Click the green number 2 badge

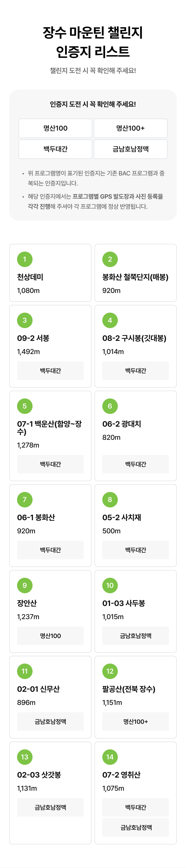[x=110, y=259]
